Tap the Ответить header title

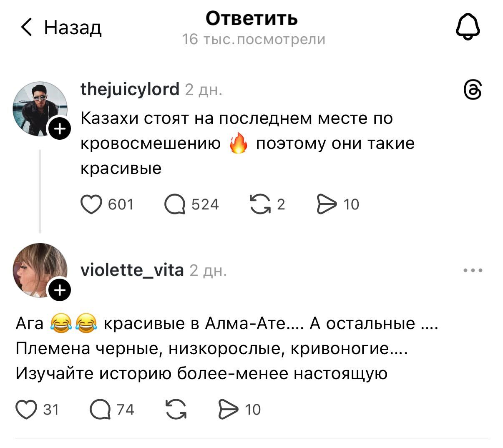251,18
